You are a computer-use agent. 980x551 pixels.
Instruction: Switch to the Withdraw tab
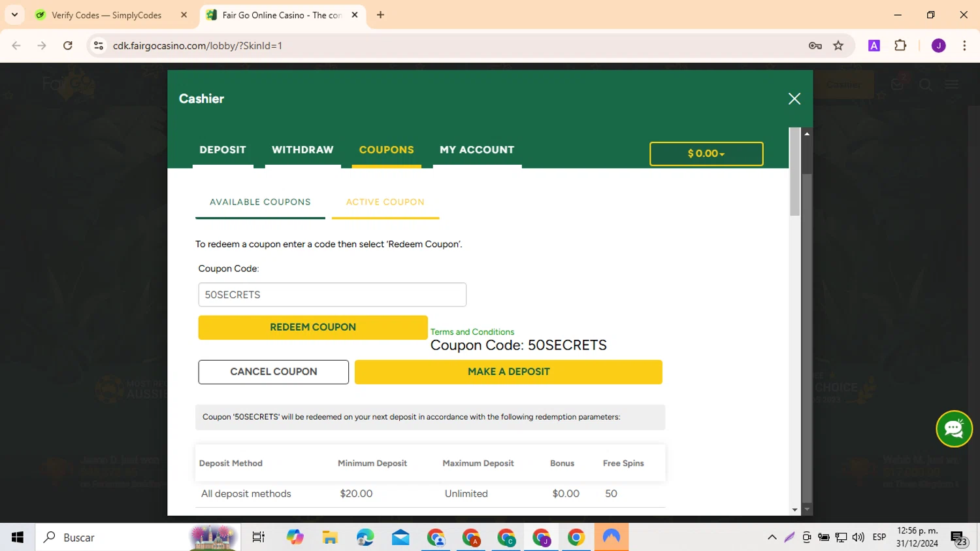302,150
